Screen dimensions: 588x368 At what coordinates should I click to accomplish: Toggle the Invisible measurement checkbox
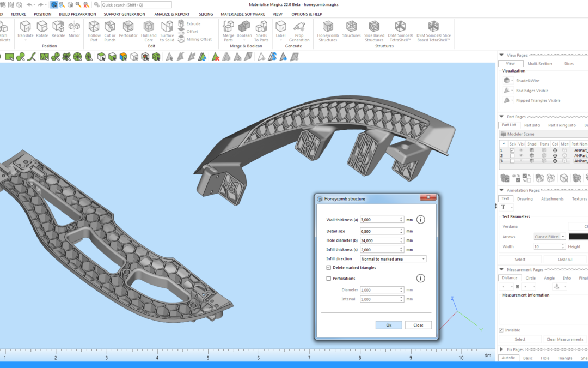[501, 330]
